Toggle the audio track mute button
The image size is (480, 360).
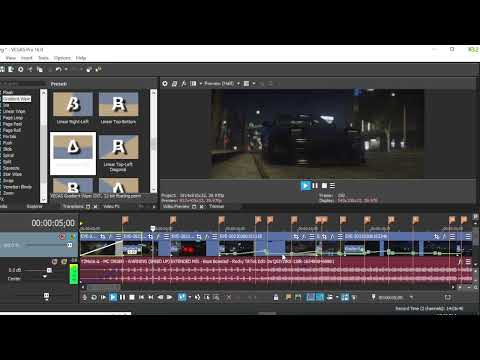(55, 262)
